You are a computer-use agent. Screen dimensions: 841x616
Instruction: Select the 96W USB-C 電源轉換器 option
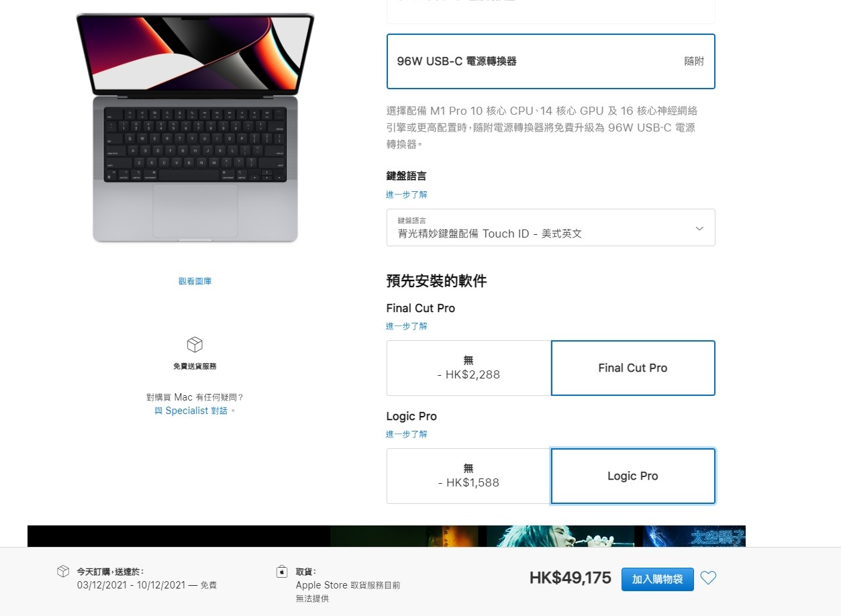(551, 61)
